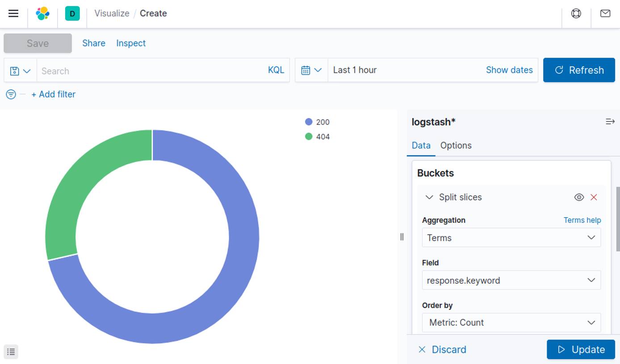Click the feedback envelope icon

pyautogui.click(x=605, y=13)
